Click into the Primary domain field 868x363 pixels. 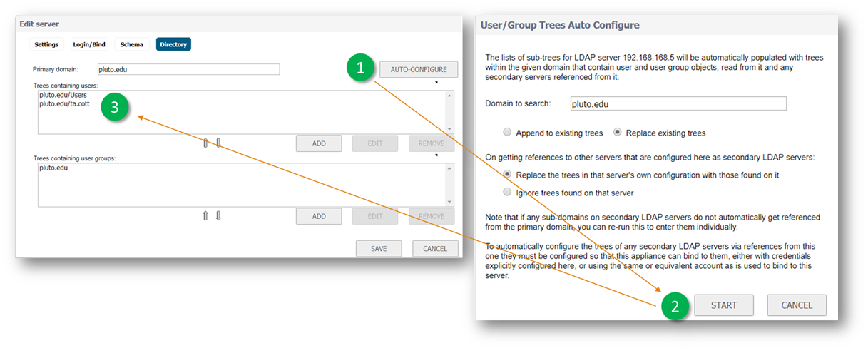tap(188, 70)
